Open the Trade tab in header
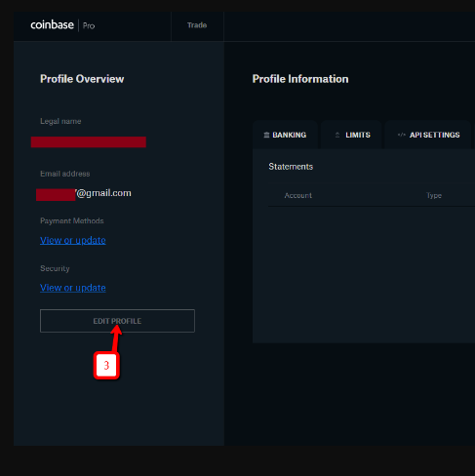This screenshot has width=475, height=476. tap(197, 25)
